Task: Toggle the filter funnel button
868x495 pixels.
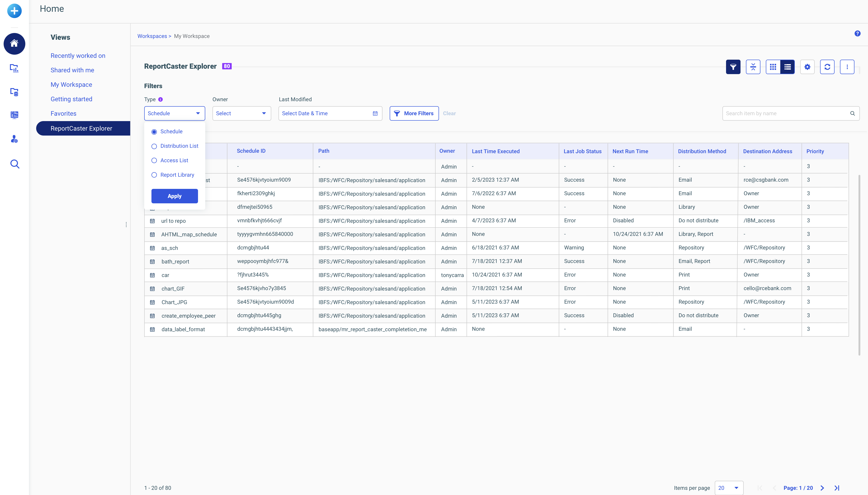Action: point(733,67)
